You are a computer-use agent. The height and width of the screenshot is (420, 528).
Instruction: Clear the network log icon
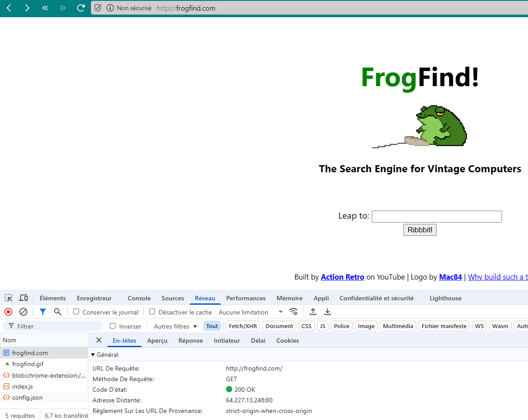pyautogui.click(x=23, y=312)
